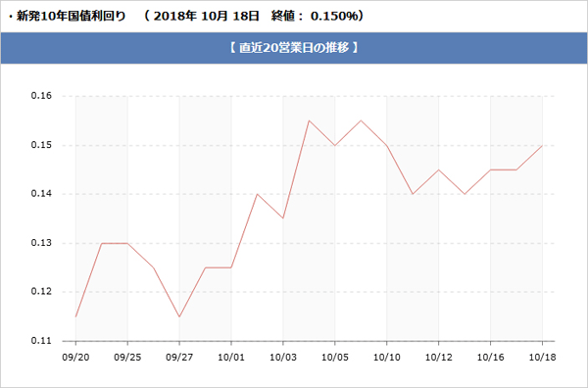The height and width of the screenshot is (388, 588).
Task: Click the 10/05 x-axis date label
Action: point(334,357)
